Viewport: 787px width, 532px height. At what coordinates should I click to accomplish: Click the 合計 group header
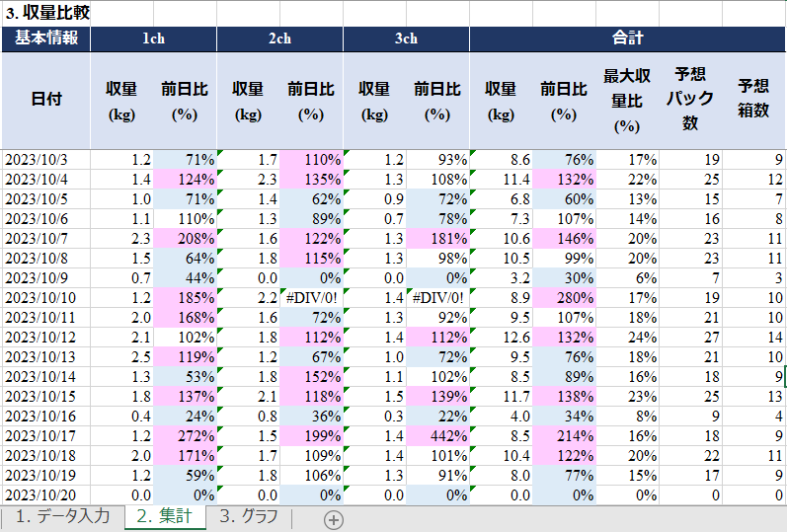click(628, 38)
